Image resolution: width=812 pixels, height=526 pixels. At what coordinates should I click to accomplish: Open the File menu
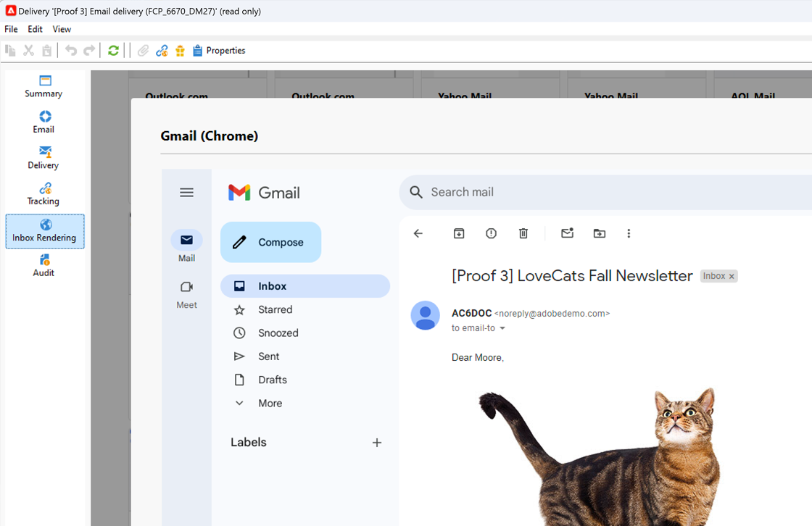click(x=11, y=29)
